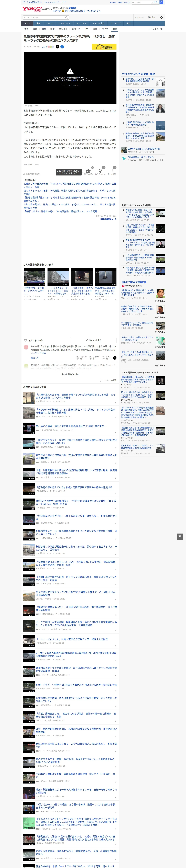The width and height of the screenshot is (186, 868).
Task: Share the article on X
Action: [x=57, y=47]
